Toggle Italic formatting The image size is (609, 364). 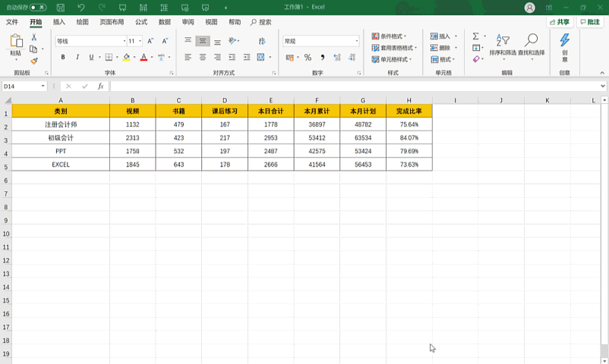(77, 57)
